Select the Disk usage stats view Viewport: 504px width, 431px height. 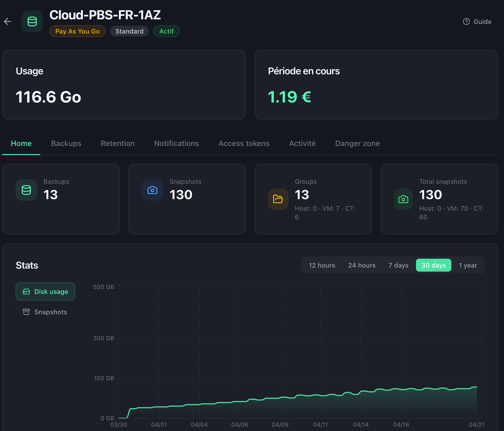[x=45, y=291]
